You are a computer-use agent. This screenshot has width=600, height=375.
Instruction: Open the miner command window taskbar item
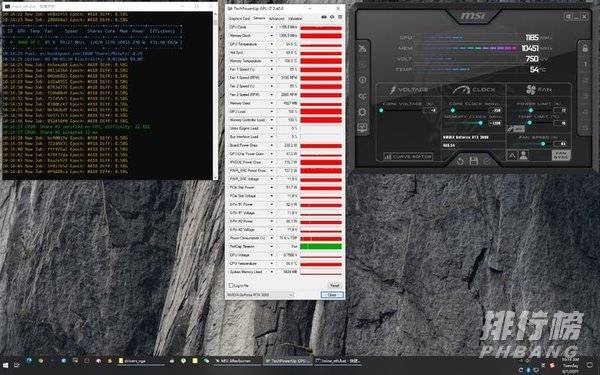tap(338, 361)
